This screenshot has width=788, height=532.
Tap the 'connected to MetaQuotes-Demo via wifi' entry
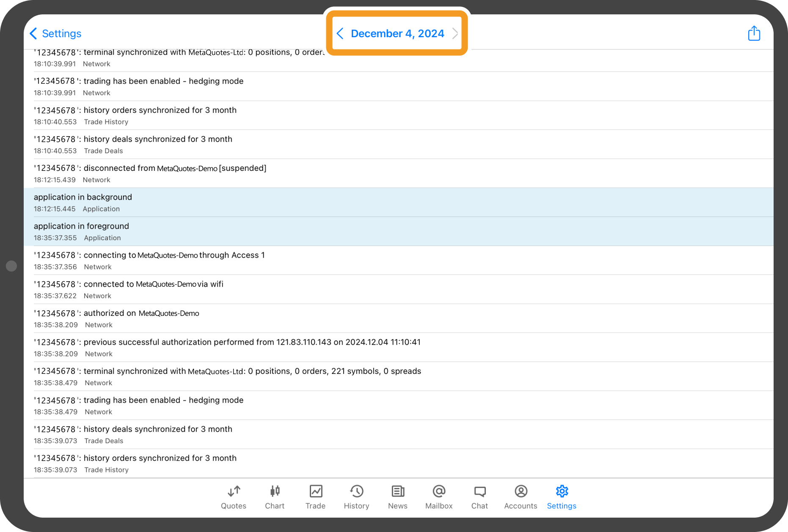tap(398, 289)
